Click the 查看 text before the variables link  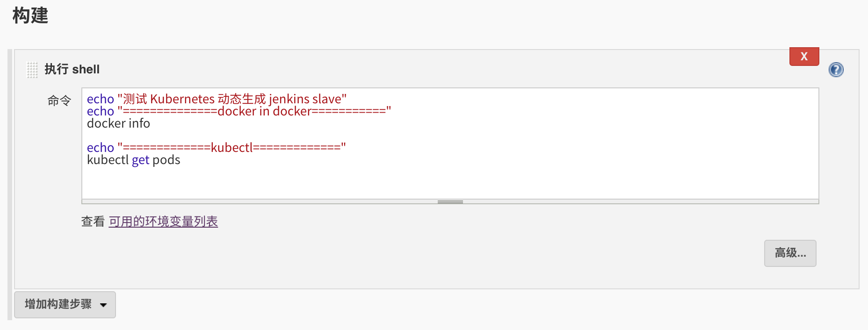pos(93,222)
